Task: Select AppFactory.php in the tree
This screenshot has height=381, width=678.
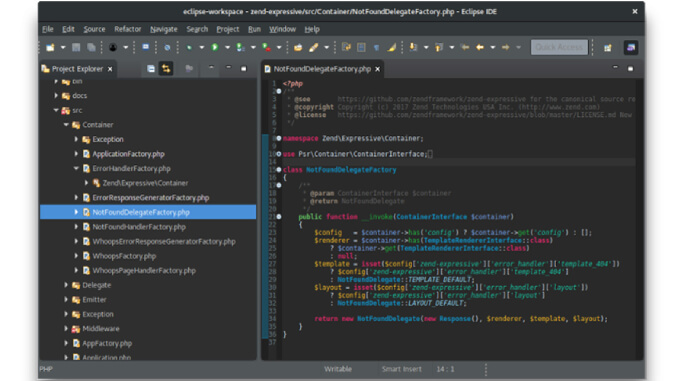Action: 107,343
